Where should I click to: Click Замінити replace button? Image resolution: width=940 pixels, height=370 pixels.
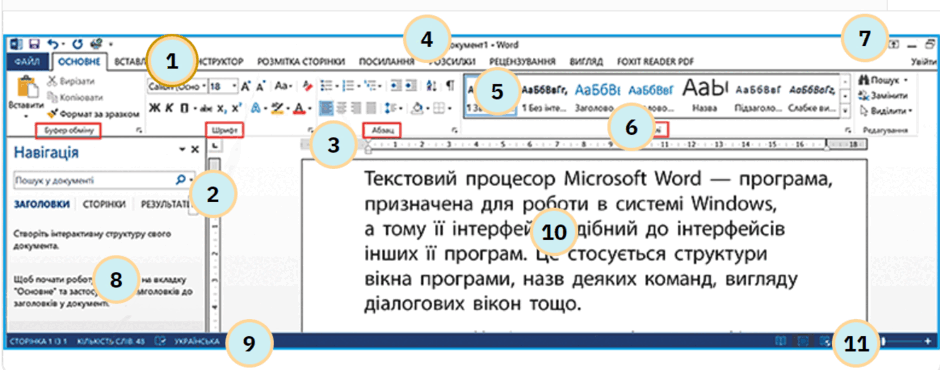(883, 95)
